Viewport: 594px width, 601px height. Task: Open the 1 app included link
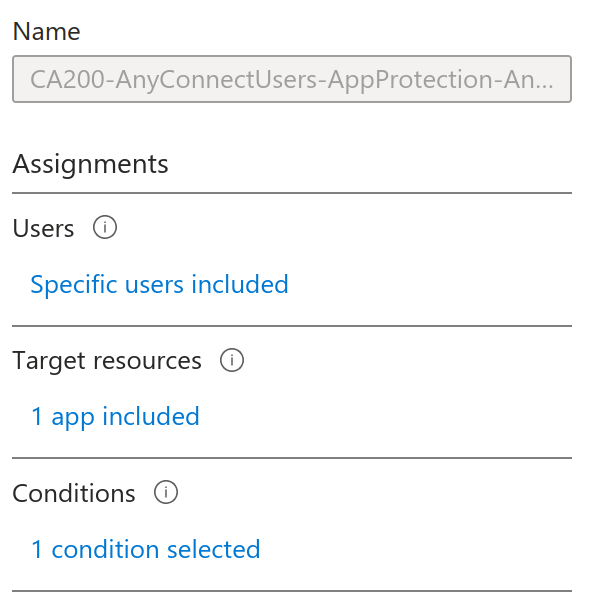115,417
